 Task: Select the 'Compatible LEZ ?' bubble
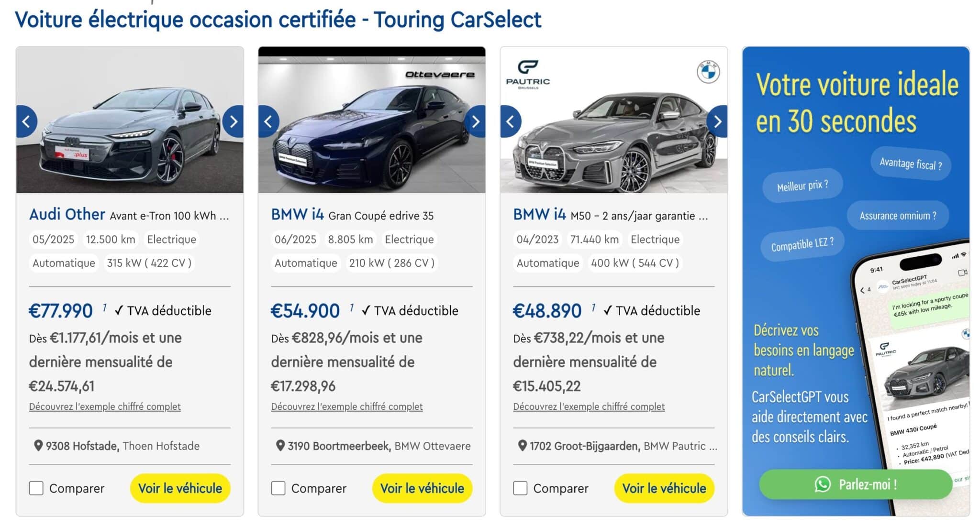[x=802, y=244]
